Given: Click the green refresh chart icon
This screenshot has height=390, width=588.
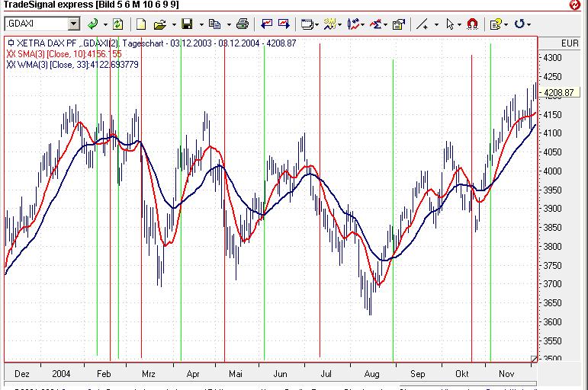Looking at the screenshot, I should (118, 24).
